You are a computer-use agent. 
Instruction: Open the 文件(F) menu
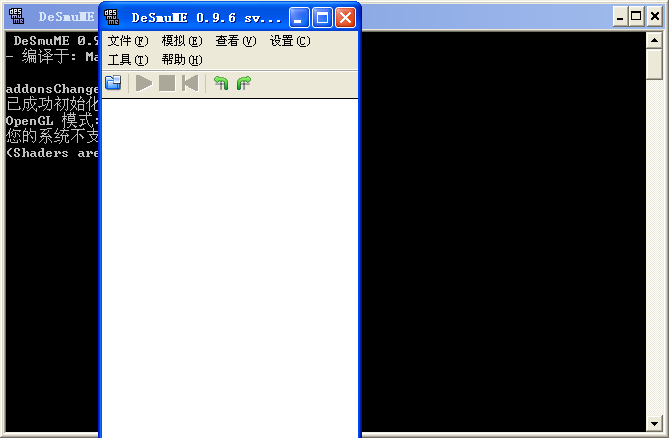point(128,41)
